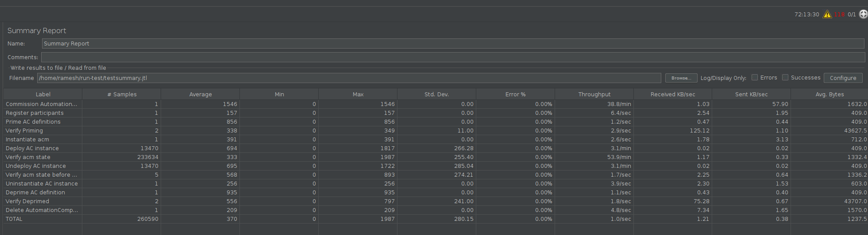Sort by the Error % column header
Screen dimensions: 868x235
(x=515, y=94)
